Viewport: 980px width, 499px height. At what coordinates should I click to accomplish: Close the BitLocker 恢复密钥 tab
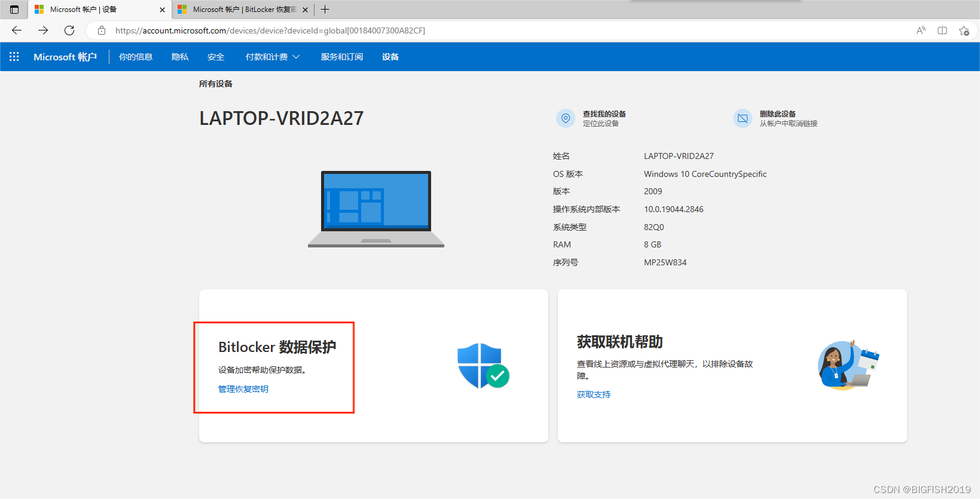pos(305,10)
